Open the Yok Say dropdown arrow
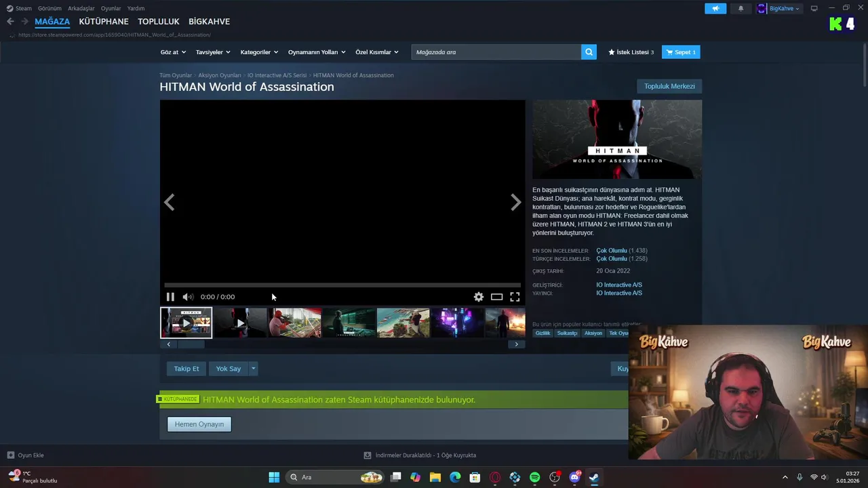This screenshot has height=488, width=868. 253,369
